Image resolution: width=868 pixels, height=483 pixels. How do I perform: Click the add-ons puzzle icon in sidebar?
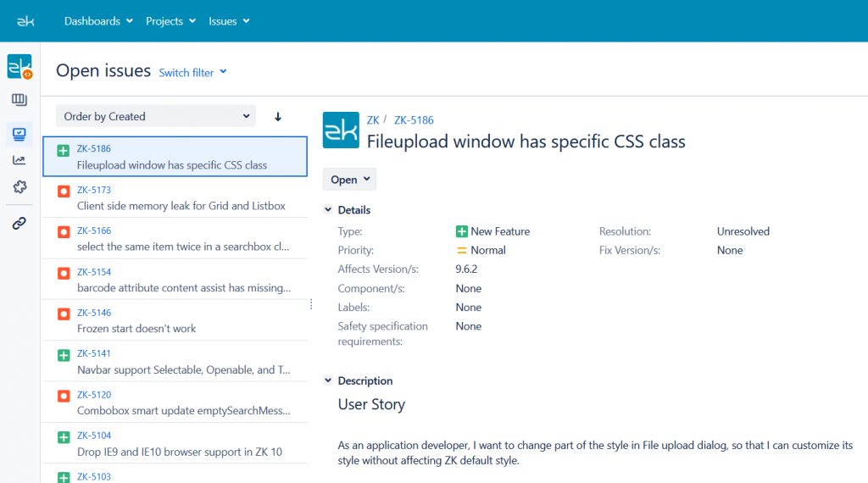point(19,187)
